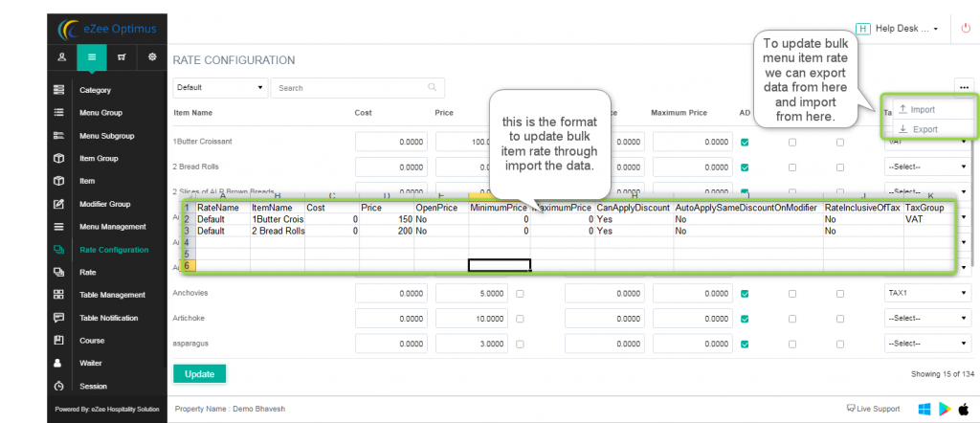The height and width of the screenshot is (423, 980).
Task: Click 'Showing 15 of 134' text
Action: (943, 374)
